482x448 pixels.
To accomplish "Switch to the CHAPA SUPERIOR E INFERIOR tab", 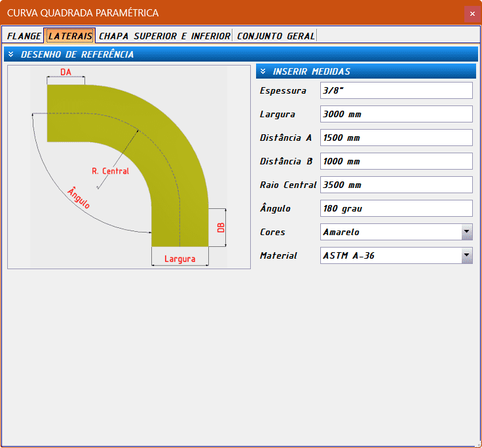I will click(x=164, y=36).
